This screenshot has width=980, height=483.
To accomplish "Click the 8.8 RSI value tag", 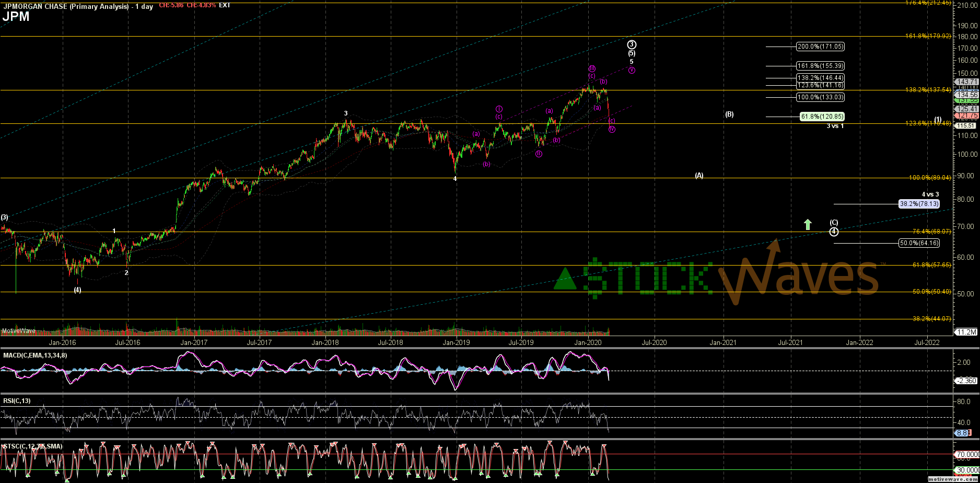I will 962,433.
